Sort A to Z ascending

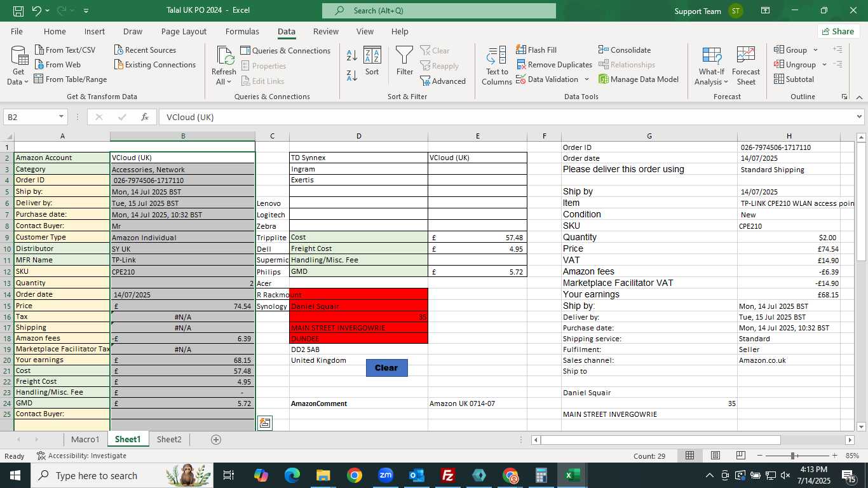click(352, 55)
